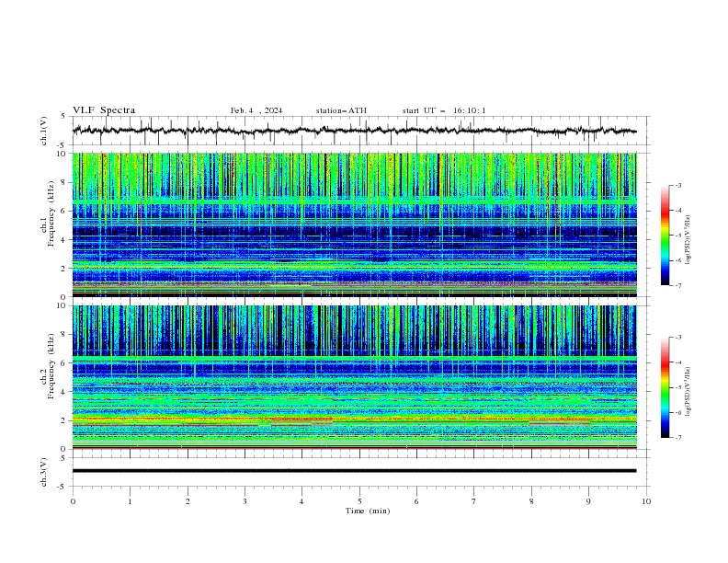
Task: Click the log(PSD) label beside ch.2 colorbar
Action: tap(688, 392)
